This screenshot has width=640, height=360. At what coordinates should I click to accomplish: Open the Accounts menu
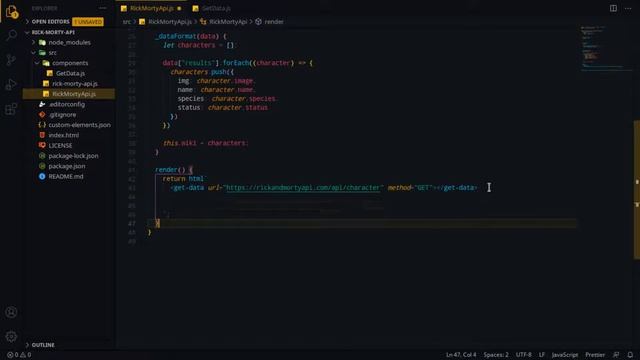coord(11,312)
